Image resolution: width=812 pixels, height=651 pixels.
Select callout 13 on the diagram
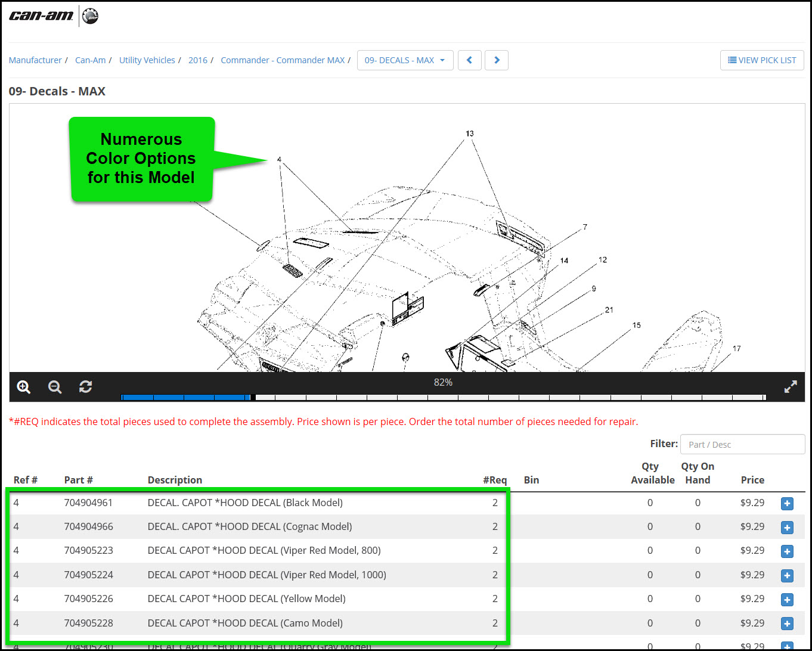tap(470, 134)
